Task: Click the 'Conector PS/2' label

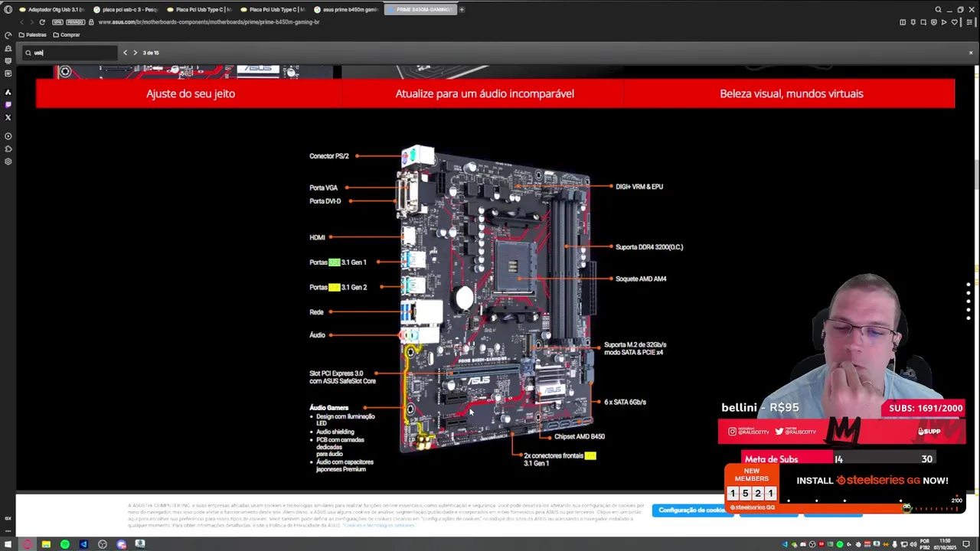Action: (x=328, y=156)
